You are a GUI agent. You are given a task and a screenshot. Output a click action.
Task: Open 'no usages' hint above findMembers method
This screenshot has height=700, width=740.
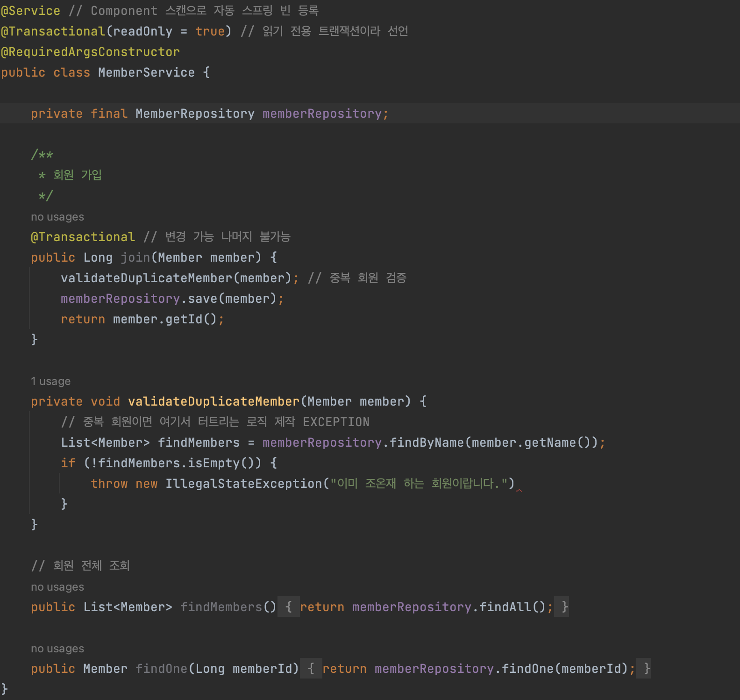pyautogui.click(x=57, y=587)
